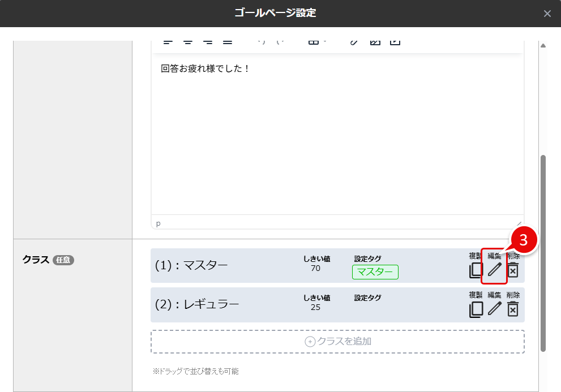Remove the レギュラー class with trash icon
Viewport: 561px width, 392px height.
point(512,309)
